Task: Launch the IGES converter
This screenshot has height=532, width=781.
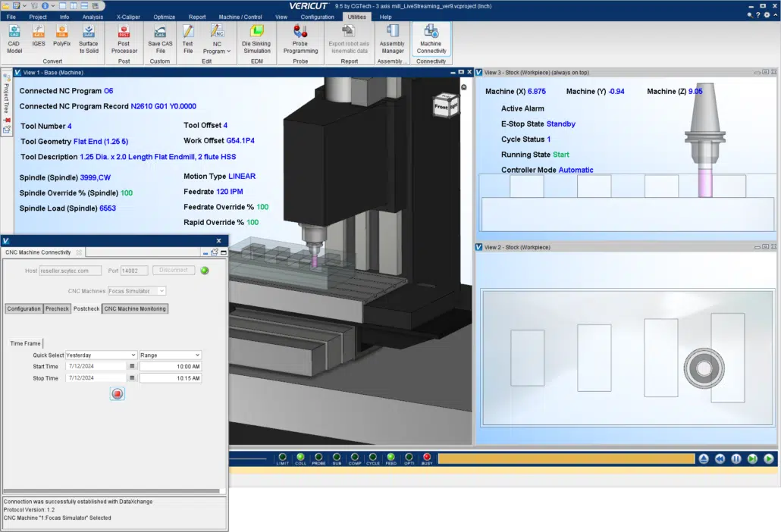Action: point(39,36)
